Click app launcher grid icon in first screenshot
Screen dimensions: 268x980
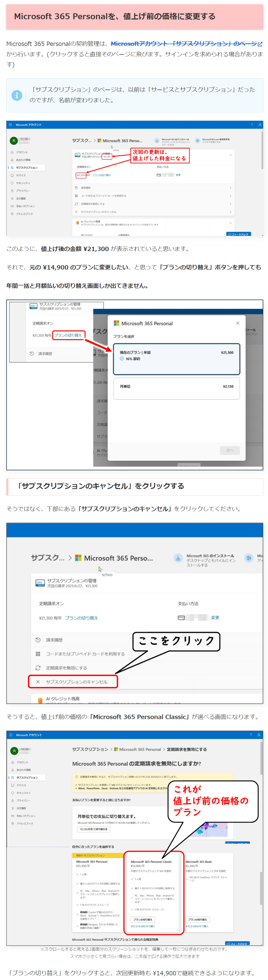[x=10, y=125]
